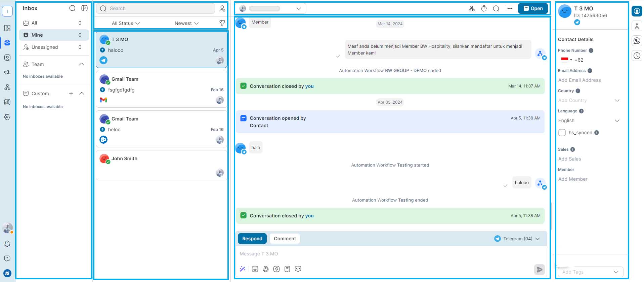Click the snooze clock icon in header
Image resolution: width=644 pixels, height=282 pixels.
[484, 9]
